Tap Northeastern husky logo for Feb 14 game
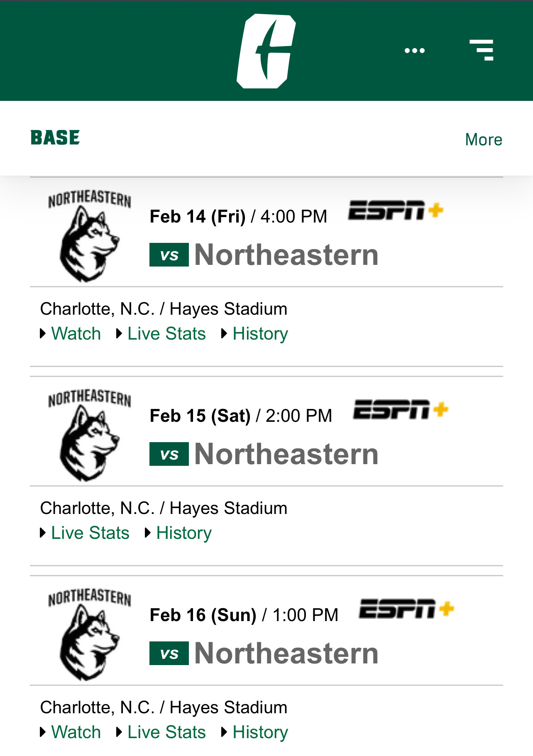 coord(90,236)
